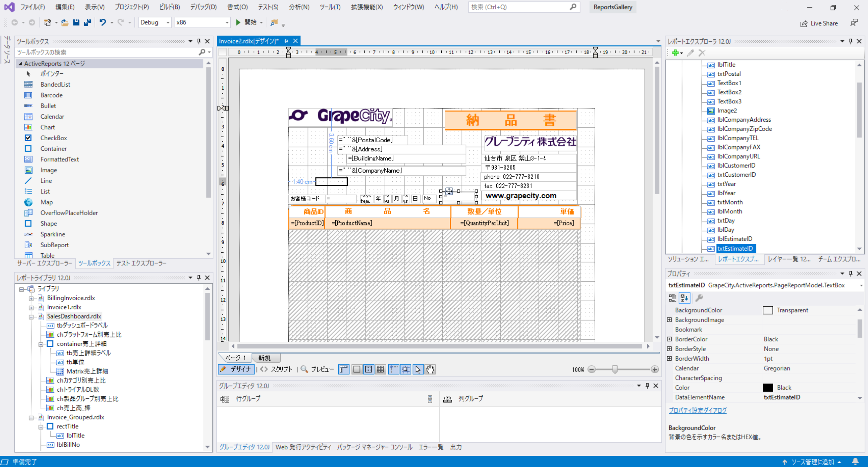The image size is (868, 467).
Task: Click the Save All toolbar icon
Action: [x=88, y=22]
